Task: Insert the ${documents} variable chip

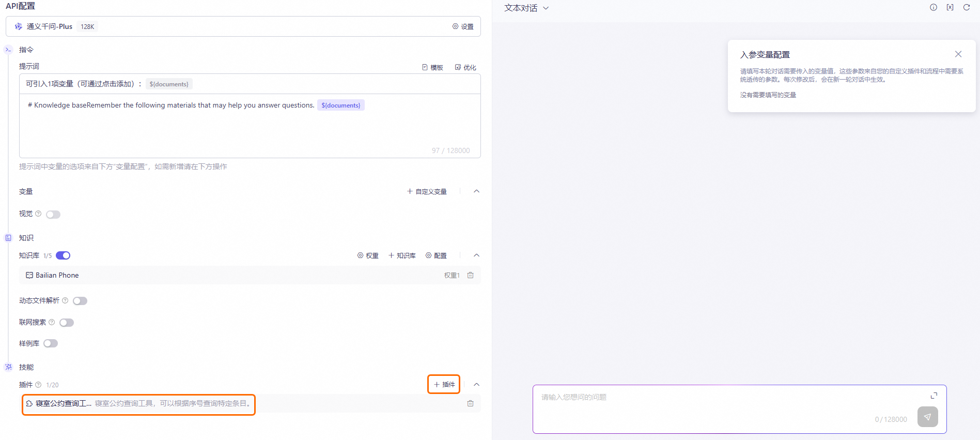Action: click(169, 84)
